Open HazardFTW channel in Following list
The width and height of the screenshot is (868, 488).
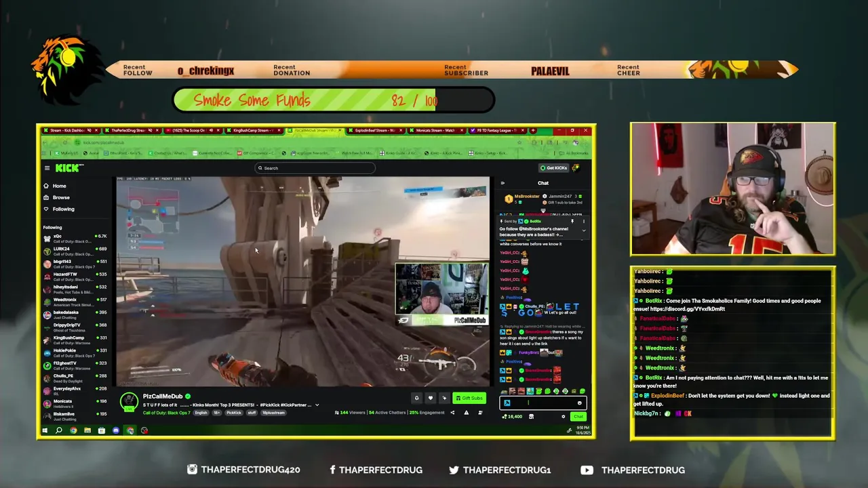click(x=75, y=276)
